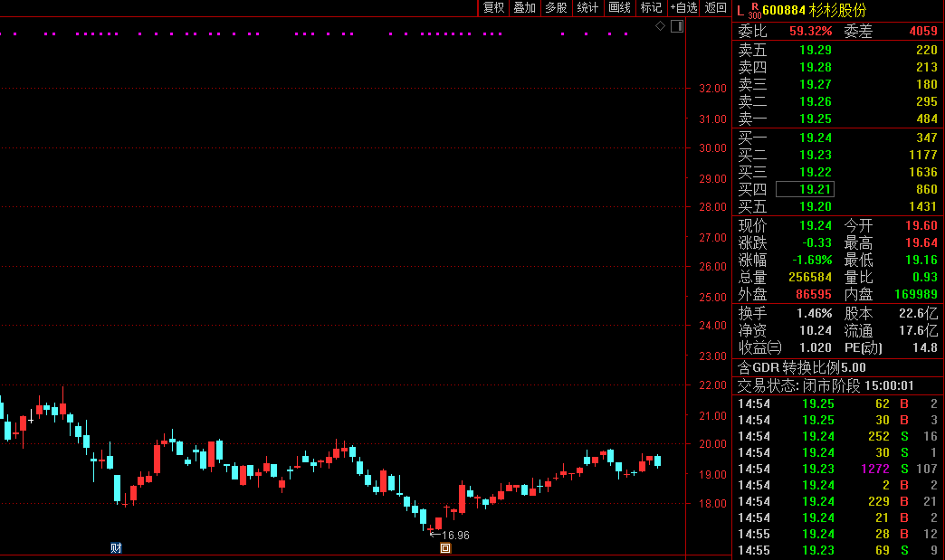Select the trade tick with volume 1272
The width and height of the screenshot is (945, 560).
837,469
